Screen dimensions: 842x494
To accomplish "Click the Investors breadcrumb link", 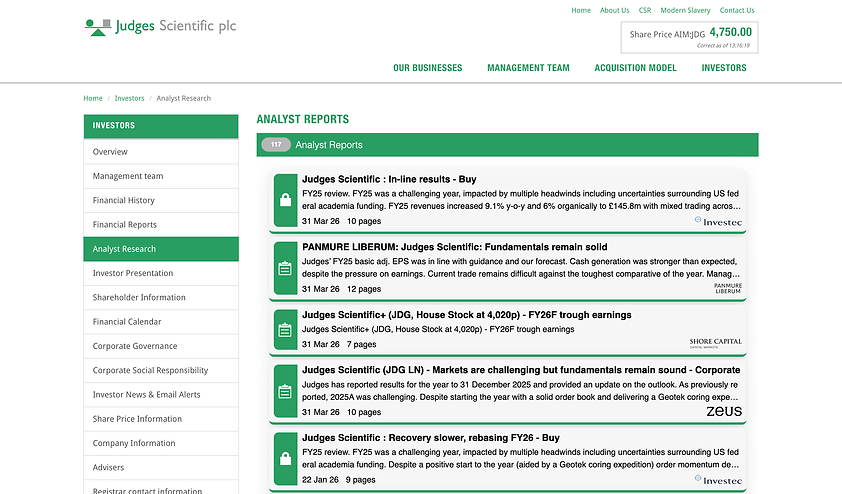I will (x=129, y=98).
